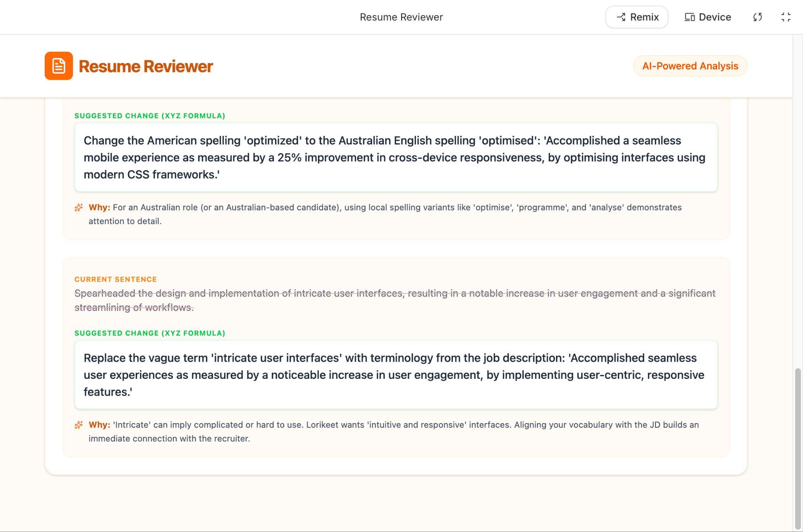Click the Suggested Change label above 'intricate' box
The image size is (803, 532).
150,333
